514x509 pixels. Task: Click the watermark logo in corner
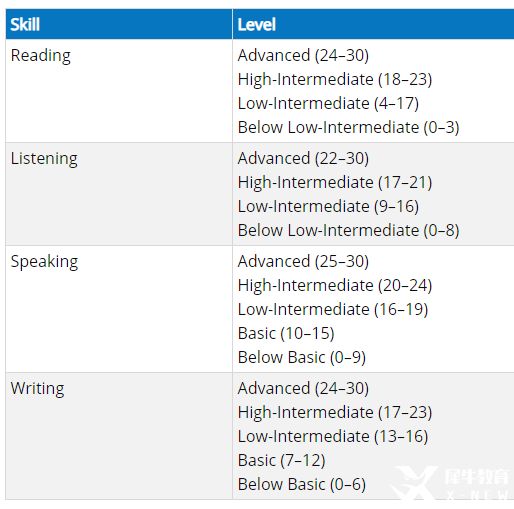[450, 483]
